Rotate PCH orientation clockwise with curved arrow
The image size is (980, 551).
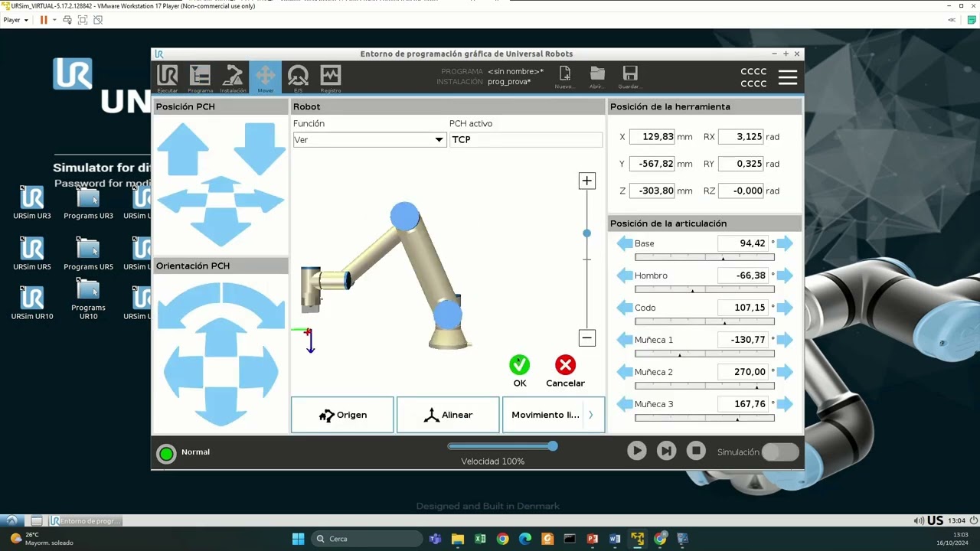(253, 304)
